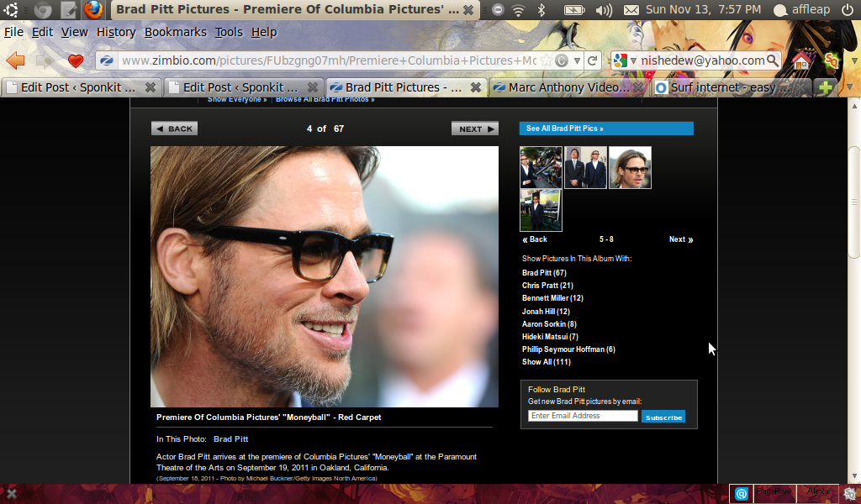Click the Enter Email Address field
This screenshot has height=504, width=861.
coord(583,416)
